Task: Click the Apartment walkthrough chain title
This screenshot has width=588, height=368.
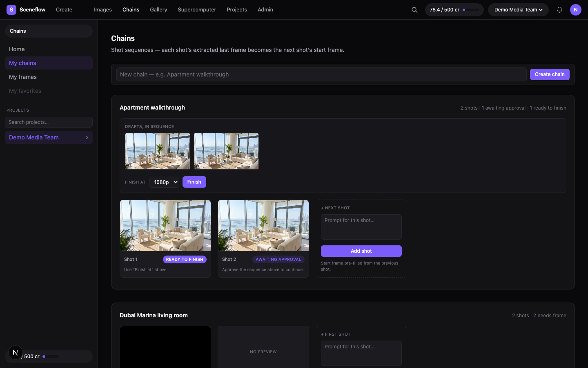Action: [152, 108]
